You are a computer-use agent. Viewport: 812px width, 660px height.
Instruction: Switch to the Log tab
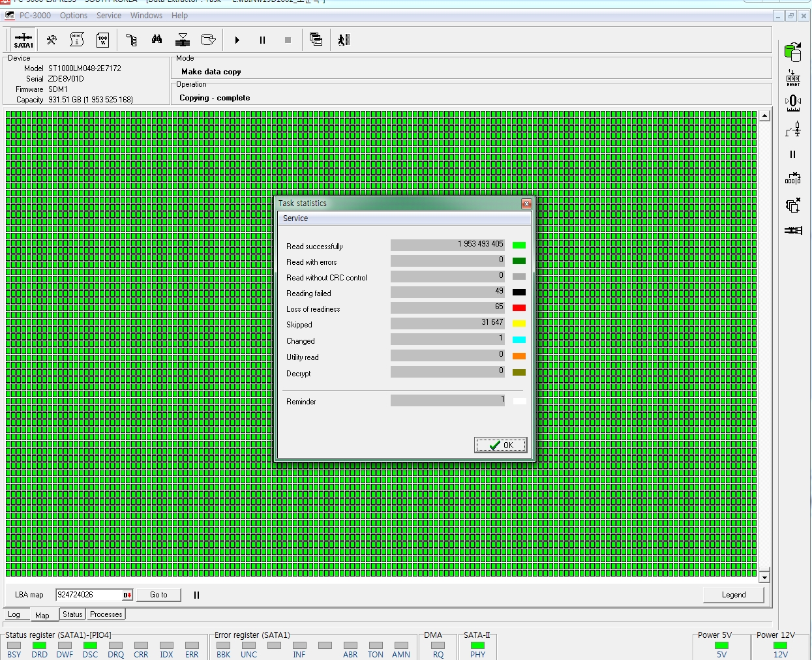coord(14,614)
